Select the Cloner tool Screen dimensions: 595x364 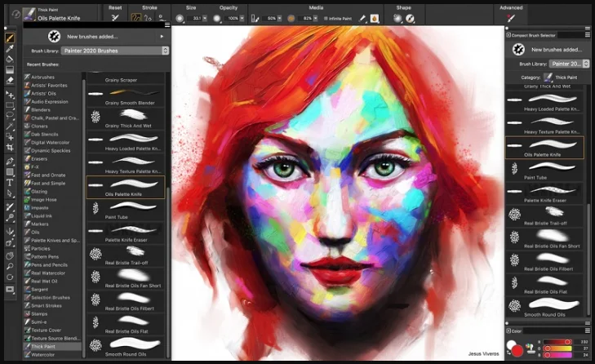10,207
